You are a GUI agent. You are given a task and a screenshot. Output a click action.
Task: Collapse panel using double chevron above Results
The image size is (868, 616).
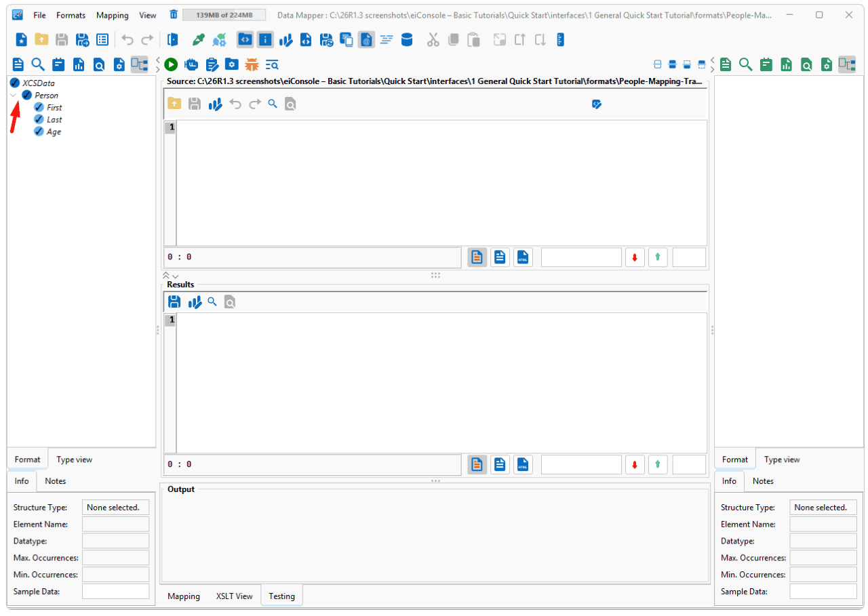[166, 276]
